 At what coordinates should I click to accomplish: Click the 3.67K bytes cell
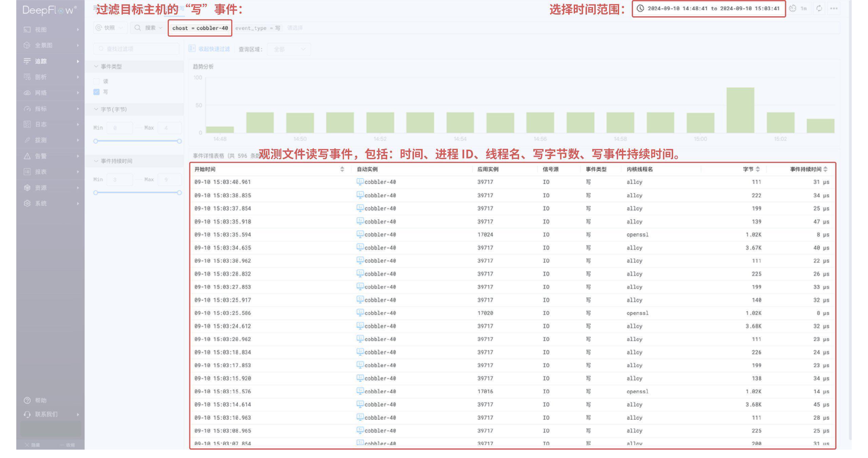[753, 248]
